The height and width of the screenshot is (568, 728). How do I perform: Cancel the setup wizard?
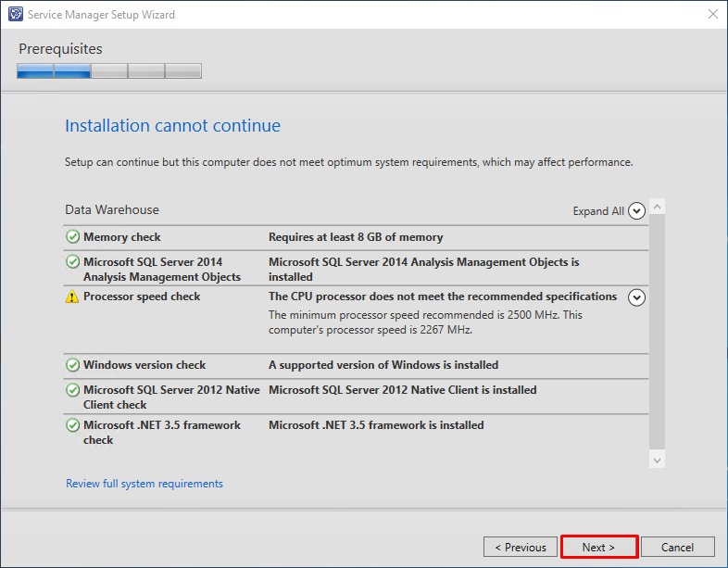[677, 547]
